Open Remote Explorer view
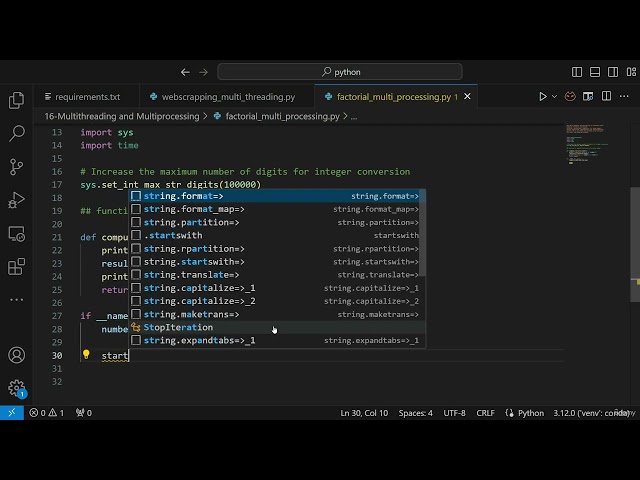The image size is (640, 480). tap(16, 233)
